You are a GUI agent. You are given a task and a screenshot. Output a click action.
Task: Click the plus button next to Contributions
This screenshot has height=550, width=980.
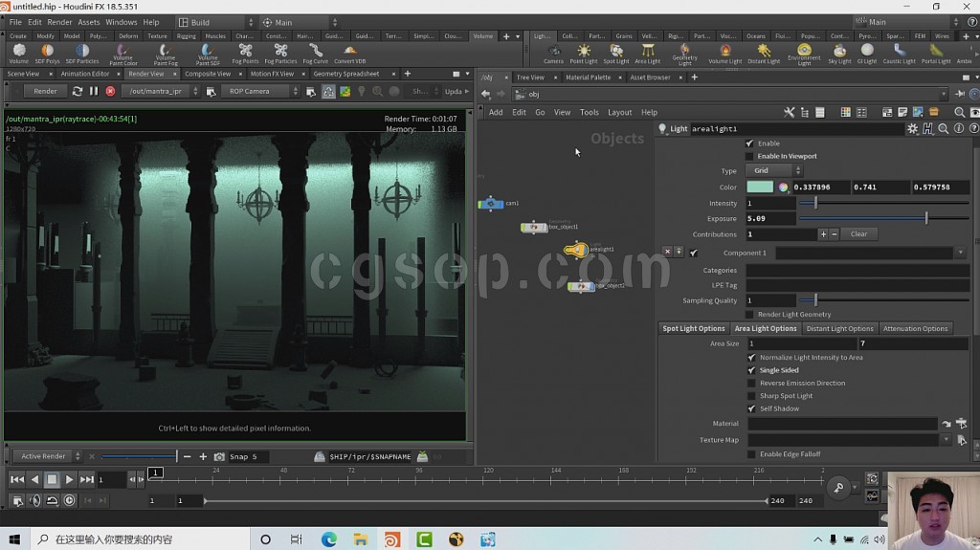pos(823,234)
